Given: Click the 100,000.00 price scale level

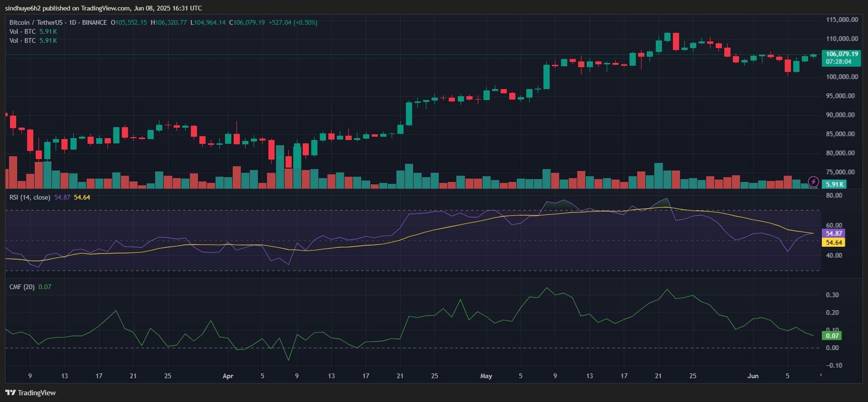Looking at the screenshot, I should coord(842,77).
